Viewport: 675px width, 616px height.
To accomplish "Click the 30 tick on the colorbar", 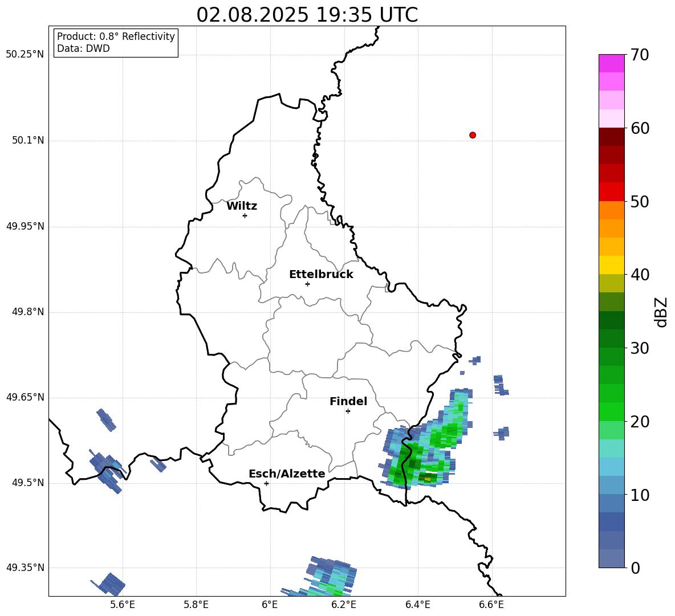I will coord(640,348).
